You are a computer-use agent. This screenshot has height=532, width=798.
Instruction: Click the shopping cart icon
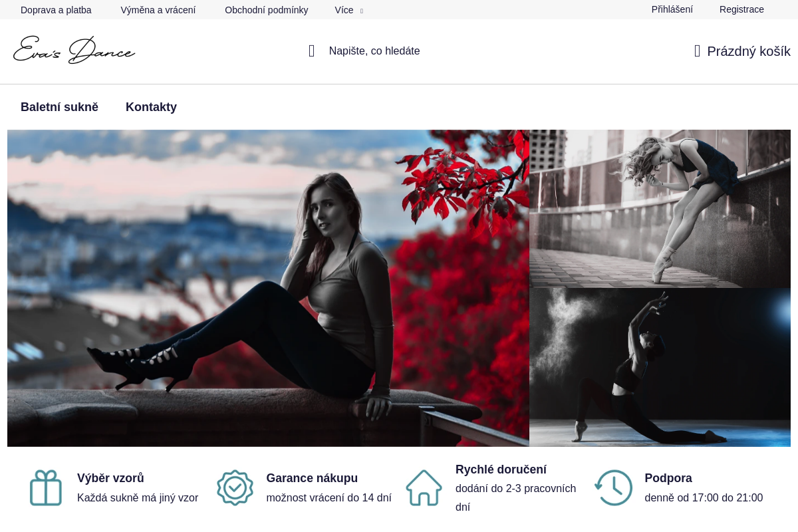697,51
